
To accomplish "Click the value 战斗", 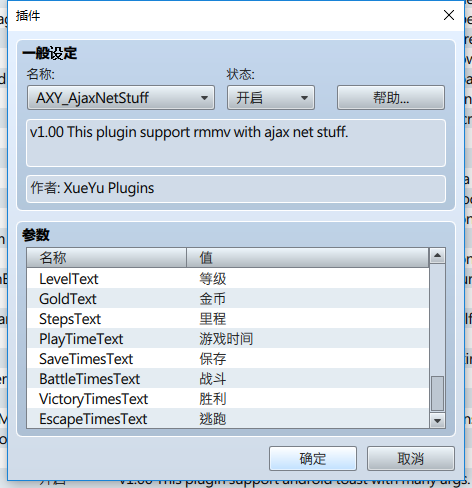I will click(213, 379).
